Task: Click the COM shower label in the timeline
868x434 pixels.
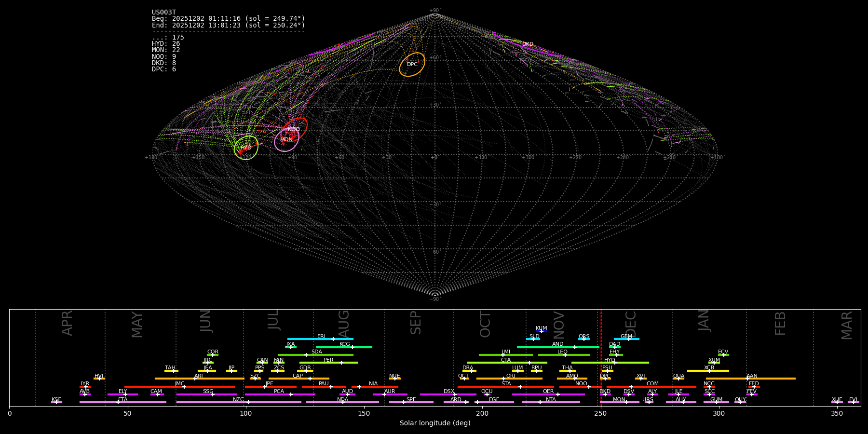Action: tap(652, 384)
